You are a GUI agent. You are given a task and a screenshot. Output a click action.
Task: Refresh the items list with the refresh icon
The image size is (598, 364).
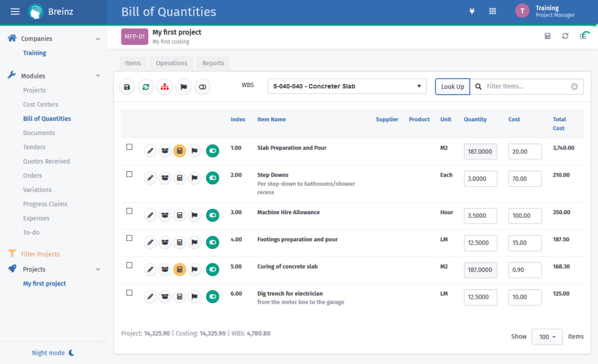tap(146, 86)
